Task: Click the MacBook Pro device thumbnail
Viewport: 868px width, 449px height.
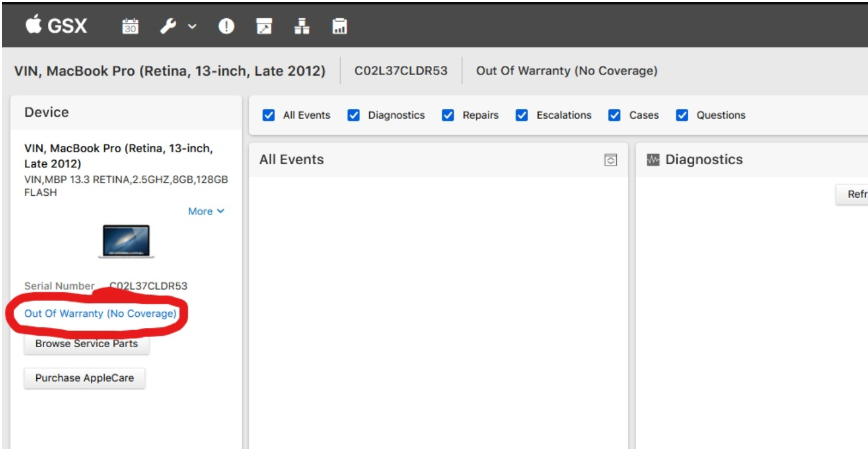Action: click(126, 241)
